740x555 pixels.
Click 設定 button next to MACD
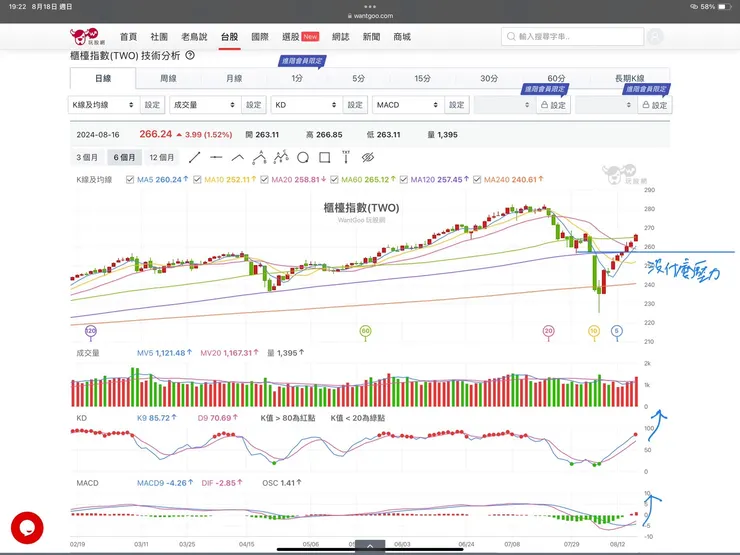click(x=456, y=105)
